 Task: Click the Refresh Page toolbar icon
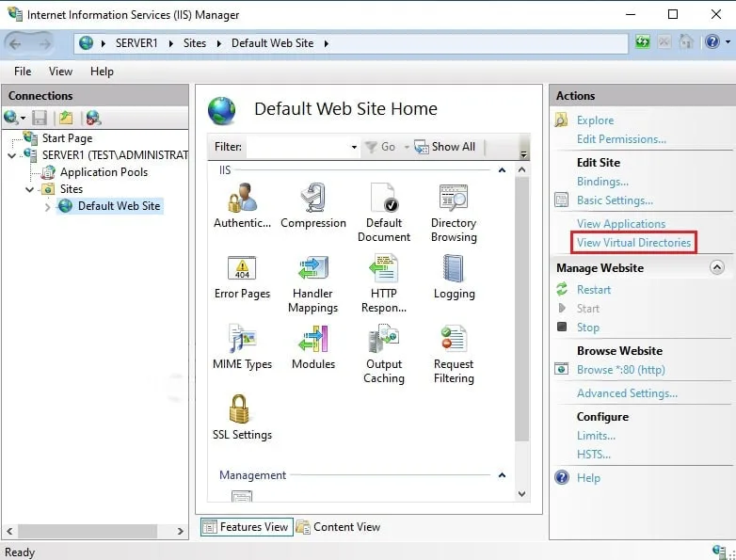pyautogui.click(x=642, y=42)
